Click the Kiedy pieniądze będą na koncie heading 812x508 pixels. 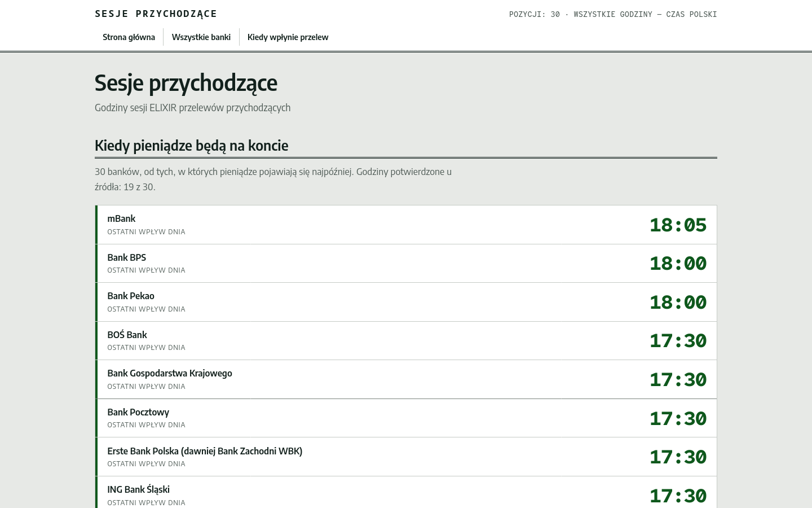click(192, 146)
